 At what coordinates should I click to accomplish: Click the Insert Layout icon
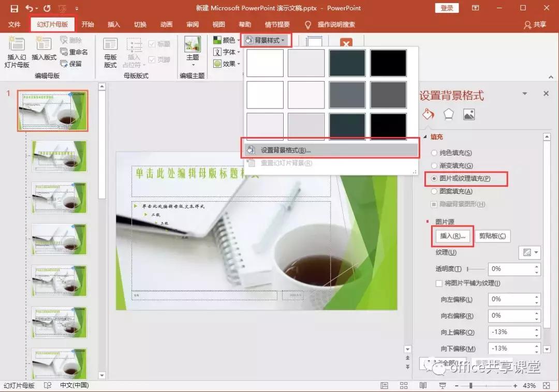click(x=44, y=44)
